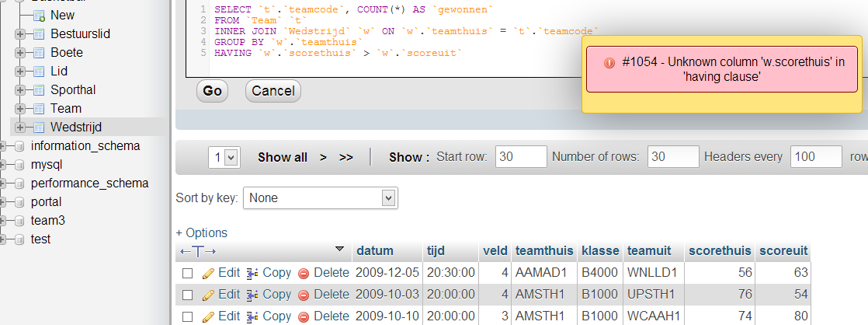
Task: Click the red error icon in the #1054 message
Action: [609, 62]
